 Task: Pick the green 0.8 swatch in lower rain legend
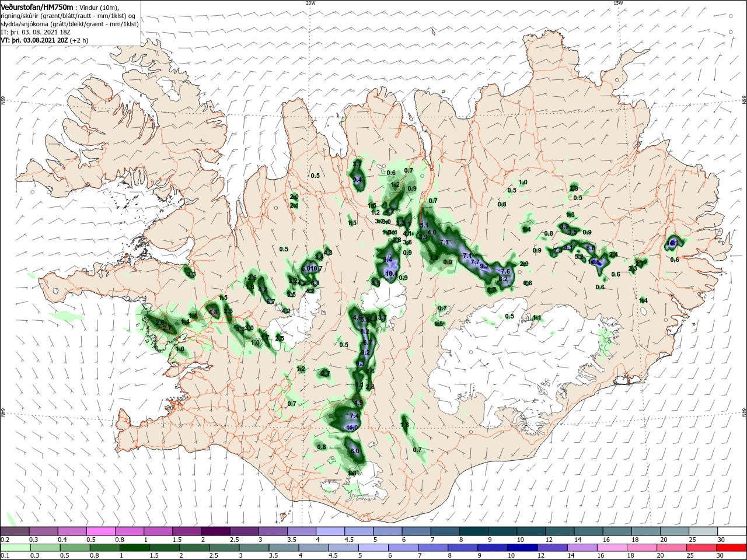[x=104, y=548]
